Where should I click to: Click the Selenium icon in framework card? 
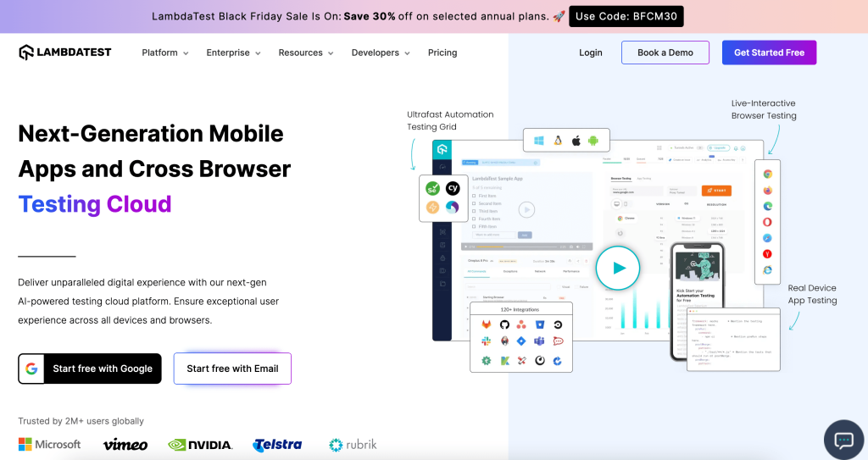point(433,189)
